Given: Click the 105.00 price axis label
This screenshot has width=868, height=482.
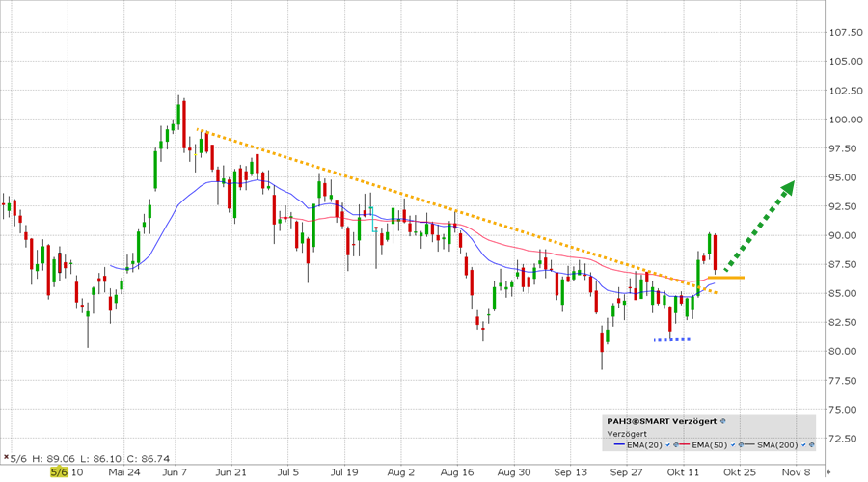Looking at the screenshot, I should [845, 62].
